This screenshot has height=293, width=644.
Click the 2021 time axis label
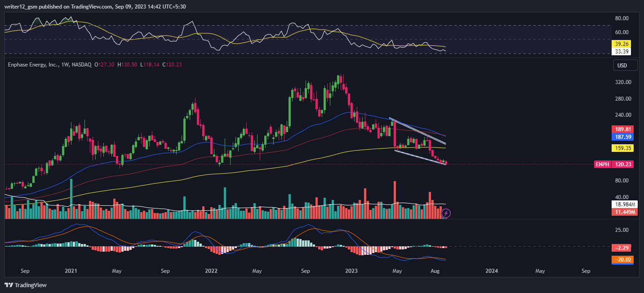(71, 271)
